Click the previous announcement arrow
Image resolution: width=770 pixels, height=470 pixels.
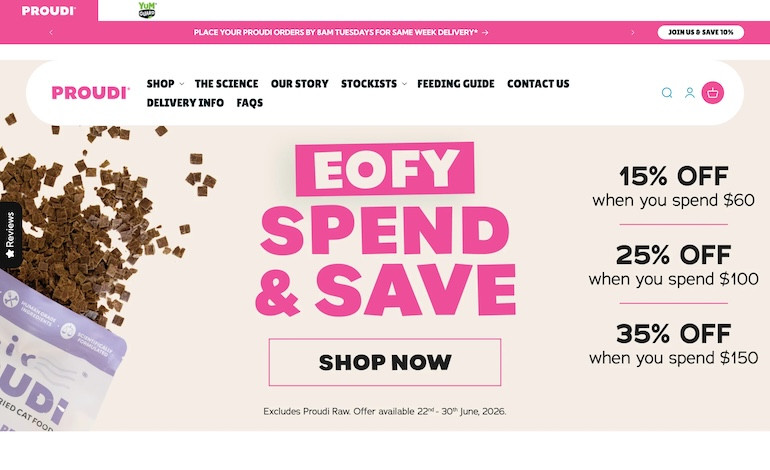click(x=51, y=32)
